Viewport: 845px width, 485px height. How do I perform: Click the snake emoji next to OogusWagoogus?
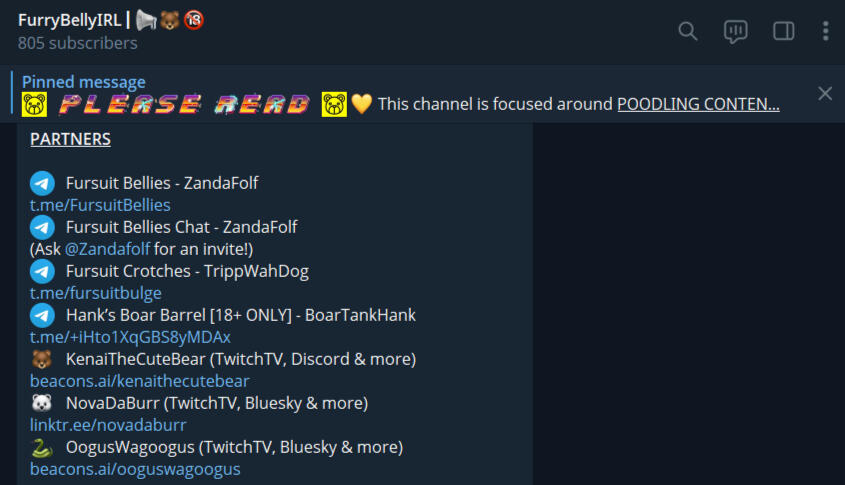[x=41, y=447]
